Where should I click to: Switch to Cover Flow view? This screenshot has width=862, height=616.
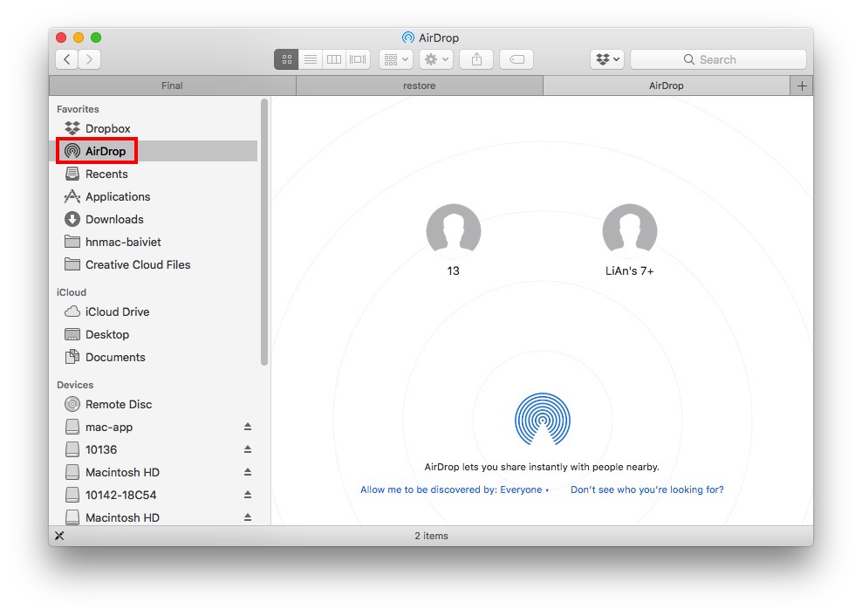coord(358,59)
